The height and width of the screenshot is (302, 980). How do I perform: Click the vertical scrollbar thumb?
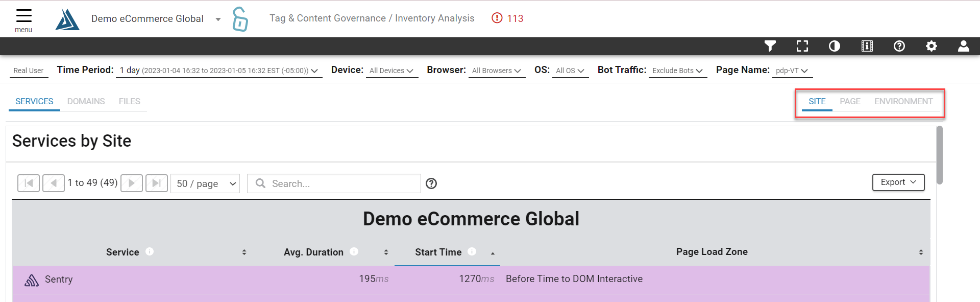click(x=940, y=155)
